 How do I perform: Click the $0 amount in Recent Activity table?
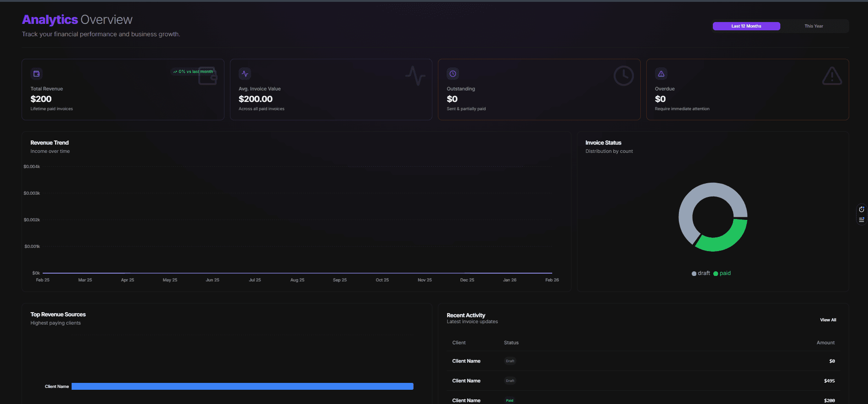tap(832, 361)
